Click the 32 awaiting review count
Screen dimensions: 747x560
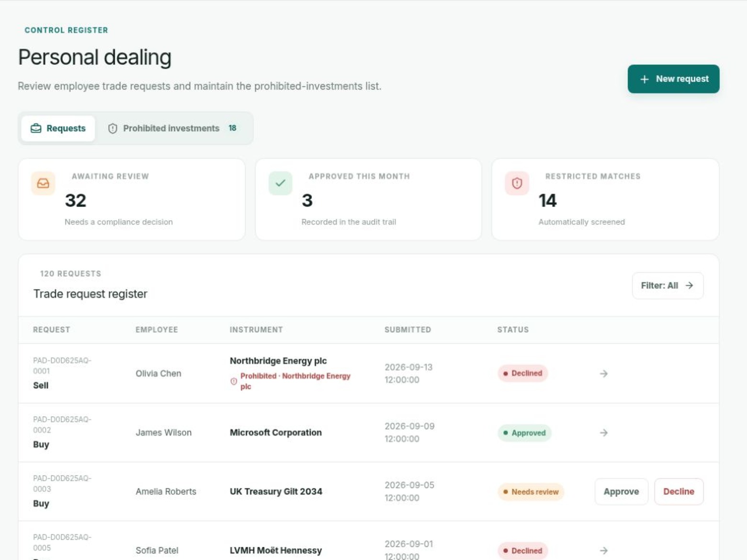(76, 201)
